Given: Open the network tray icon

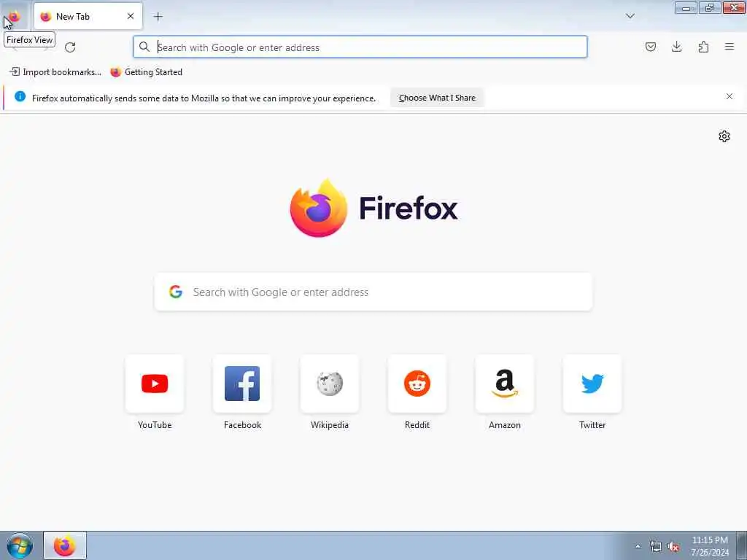Looking at the screenshot, I should (x=656, y=547).
